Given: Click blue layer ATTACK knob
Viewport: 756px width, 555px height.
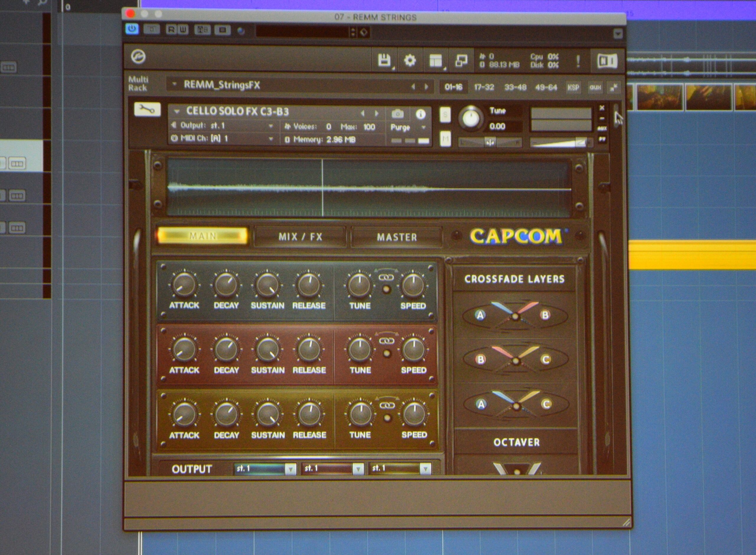Looking at the screenshot, I should pyautogui.click(x=184, y=284).
